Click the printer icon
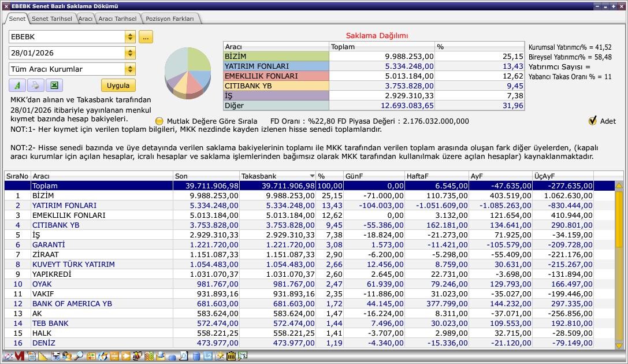628x364 pixels. click(x=35, y=86)
